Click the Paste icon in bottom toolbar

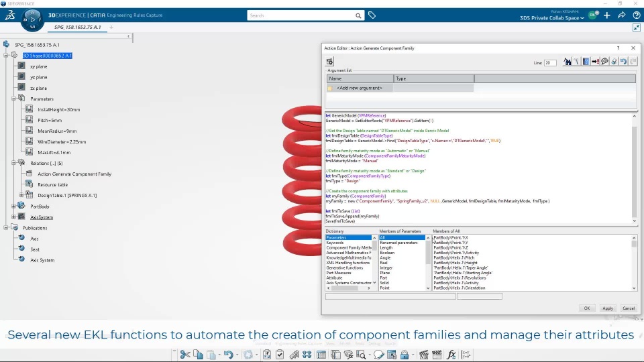click(x=211, y=355)
